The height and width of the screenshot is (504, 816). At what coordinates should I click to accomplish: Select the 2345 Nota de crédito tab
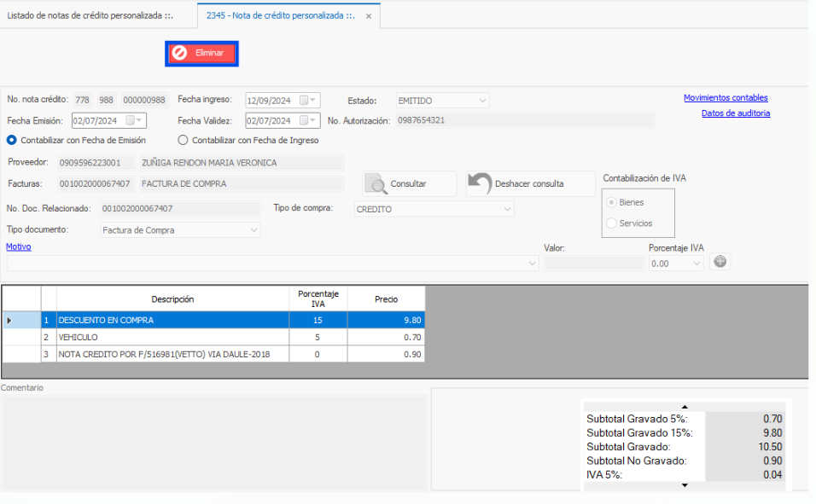(280, 16)
